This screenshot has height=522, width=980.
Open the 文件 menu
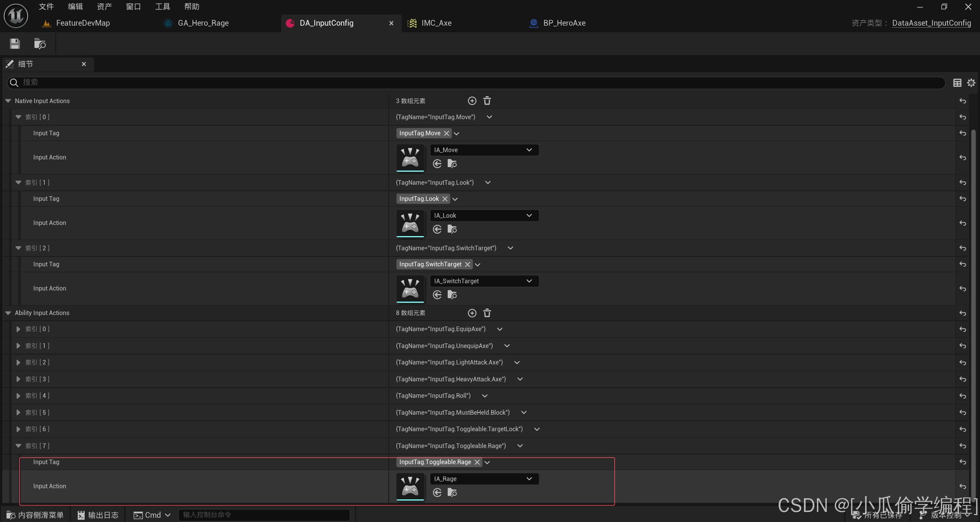point(46,7)
